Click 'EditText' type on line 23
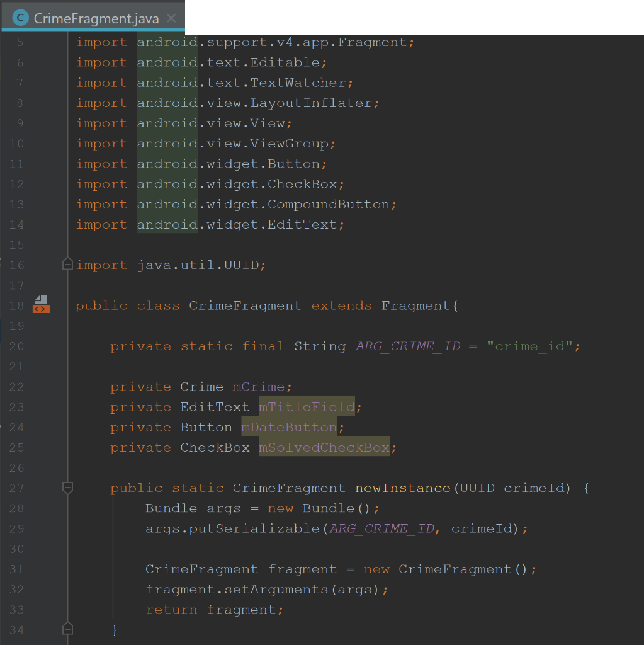 coord(215,407)
